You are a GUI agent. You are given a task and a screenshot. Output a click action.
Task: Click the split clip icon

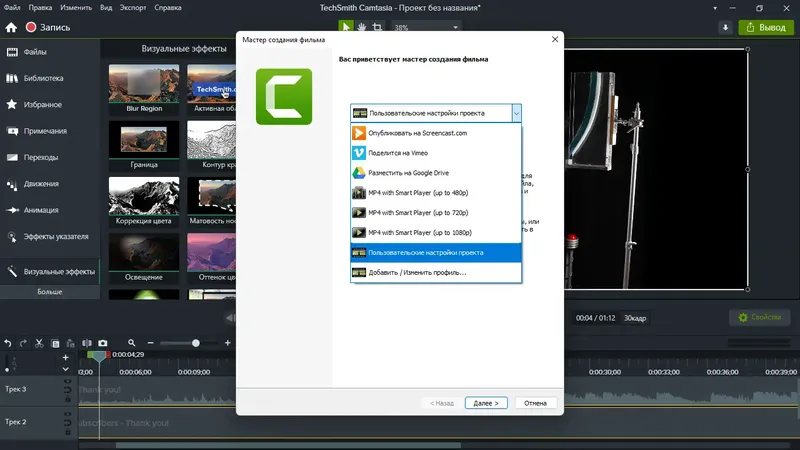[87, 343]
